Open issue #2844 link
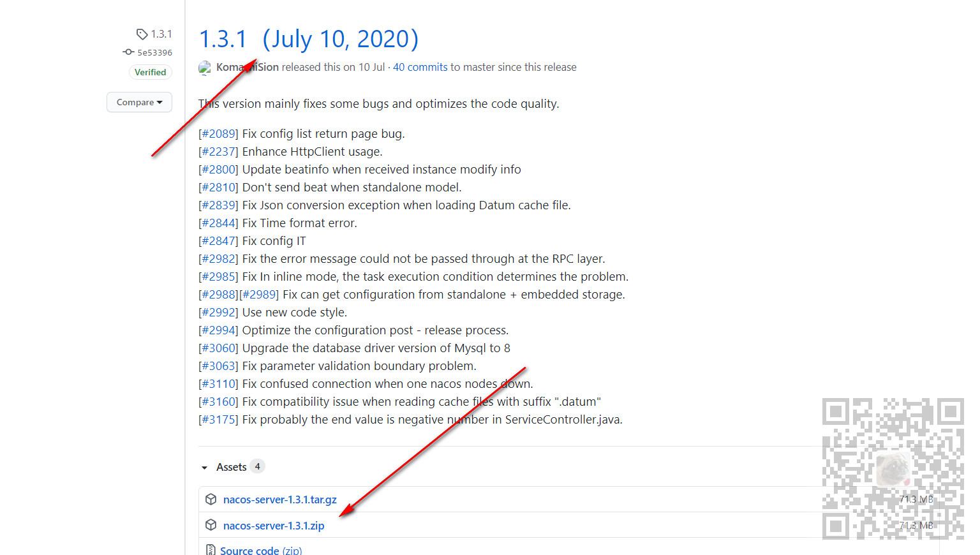Viewport: 980px width, 555px height. click(218, 223)
